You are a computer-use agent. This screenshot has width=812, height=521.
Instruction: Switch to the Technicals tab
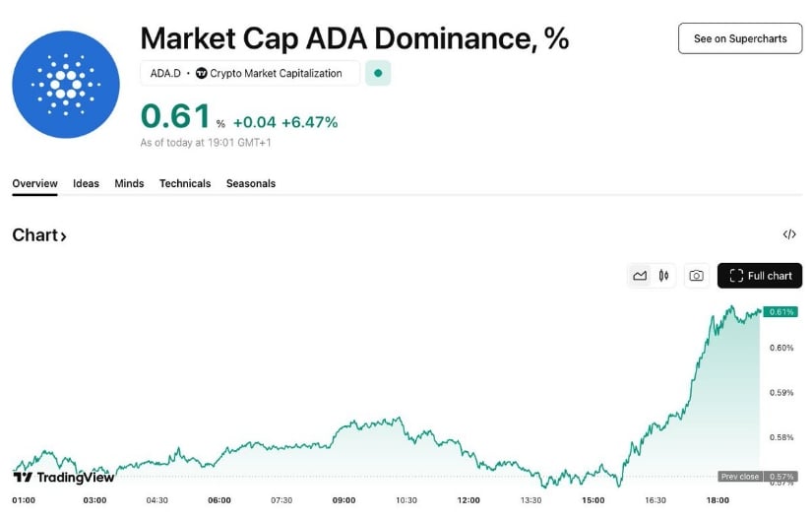185,183
